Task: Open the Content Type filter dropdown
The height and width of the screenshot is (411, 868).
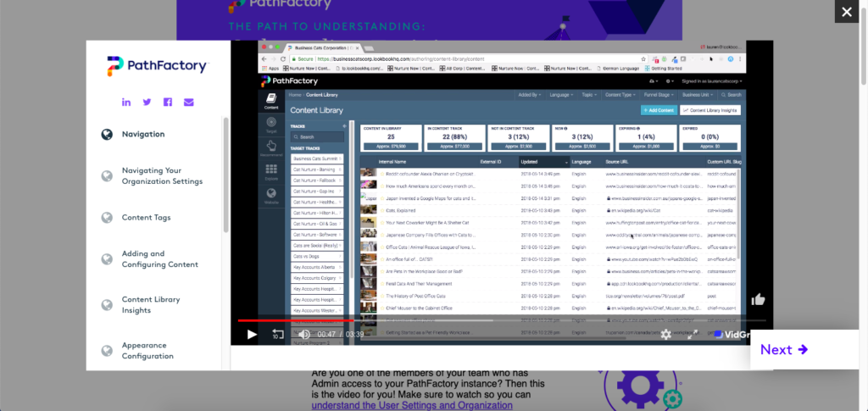Action: click(x=620, y=95)
